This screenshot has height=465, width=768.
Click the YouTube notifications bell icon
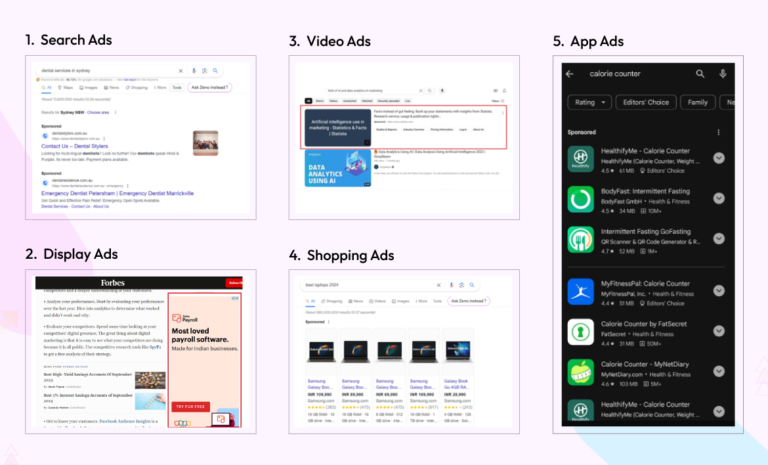504,91
